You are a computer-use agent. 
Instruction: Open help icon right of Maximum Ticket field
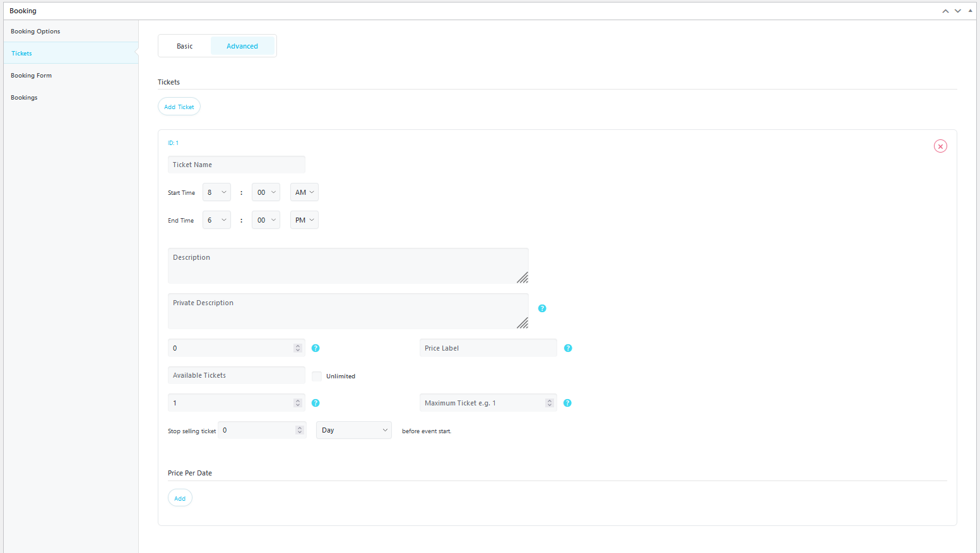(x=567, y=403)
